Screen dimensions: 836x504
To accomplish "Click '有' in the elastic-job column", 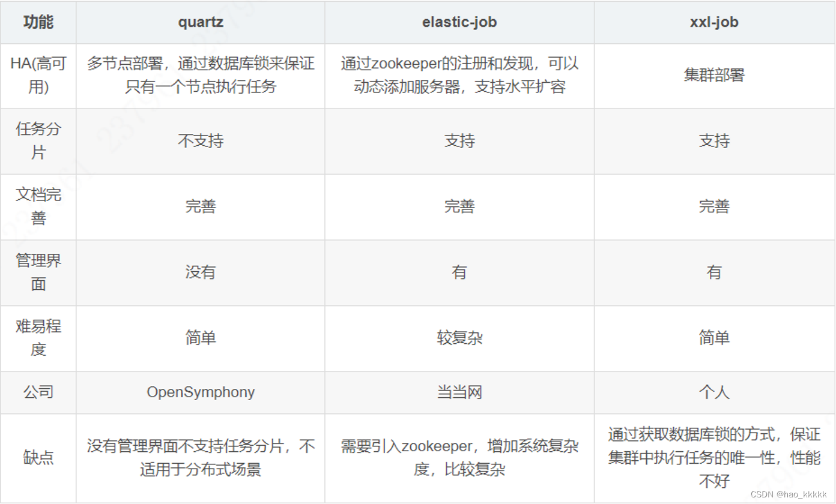I will coord(459,272).
